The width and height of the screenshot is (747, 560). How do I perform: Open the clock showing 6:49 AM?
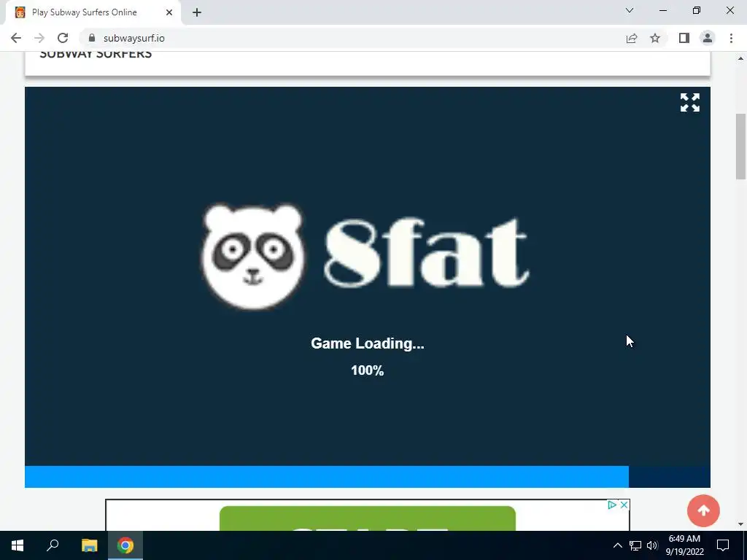[x=684, y=545]
